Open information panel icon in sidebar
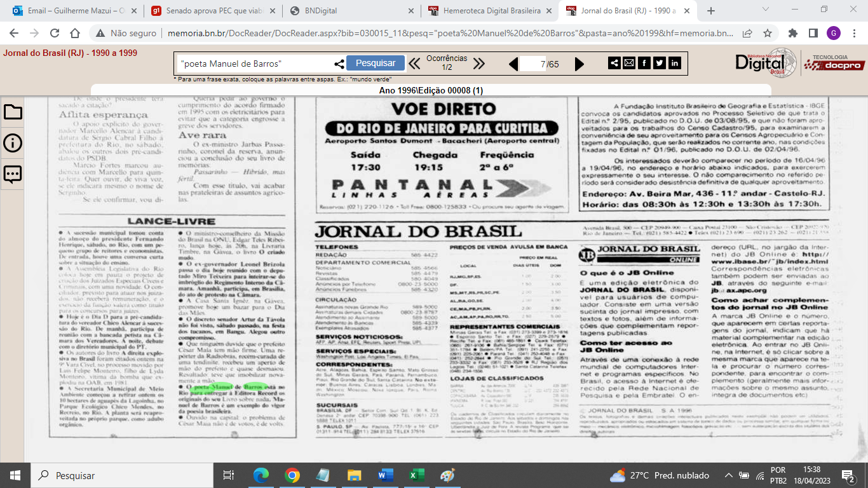Image resolution: width=868 pixels, height=488 pixels. (13, 143)
